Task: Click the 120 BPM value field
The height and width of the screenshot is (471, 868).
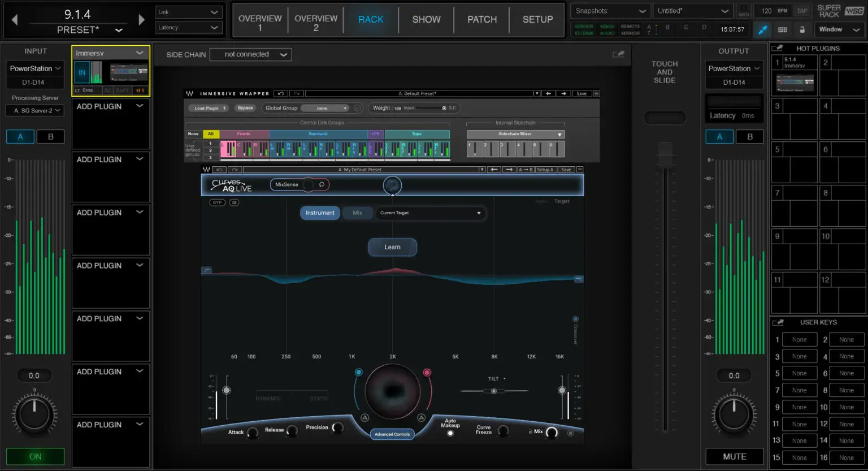Action: click(767, 10)
